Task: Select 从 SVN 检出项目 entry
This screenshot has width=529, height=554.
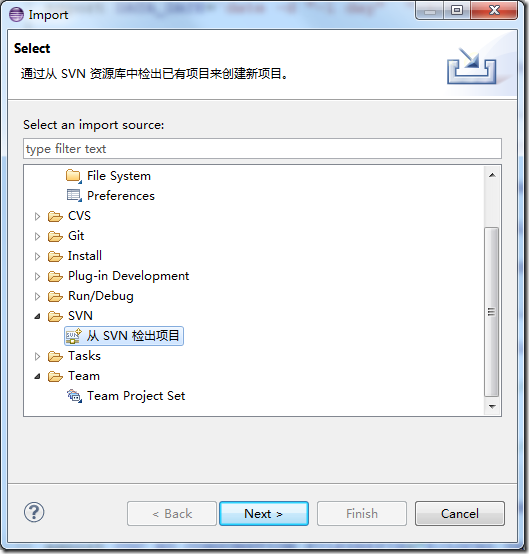Action: [133, 336]
